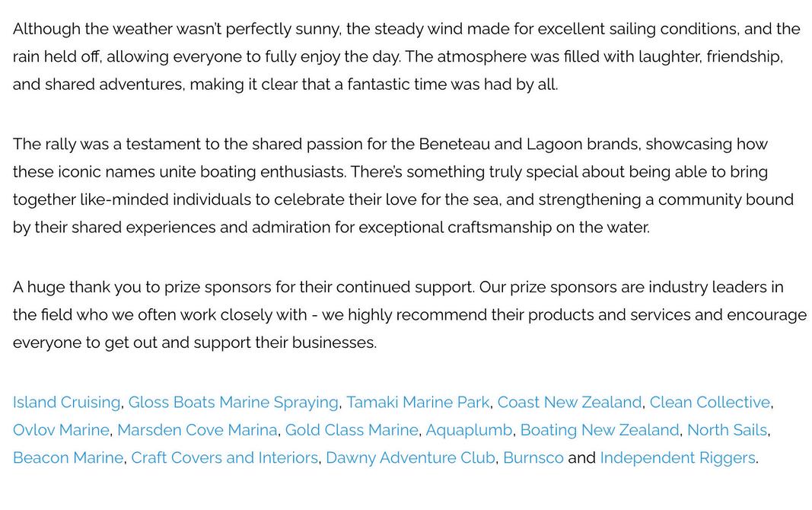Click the North Sails link
812x510 pixels.
pyautogui.click(x=727, y=430)
